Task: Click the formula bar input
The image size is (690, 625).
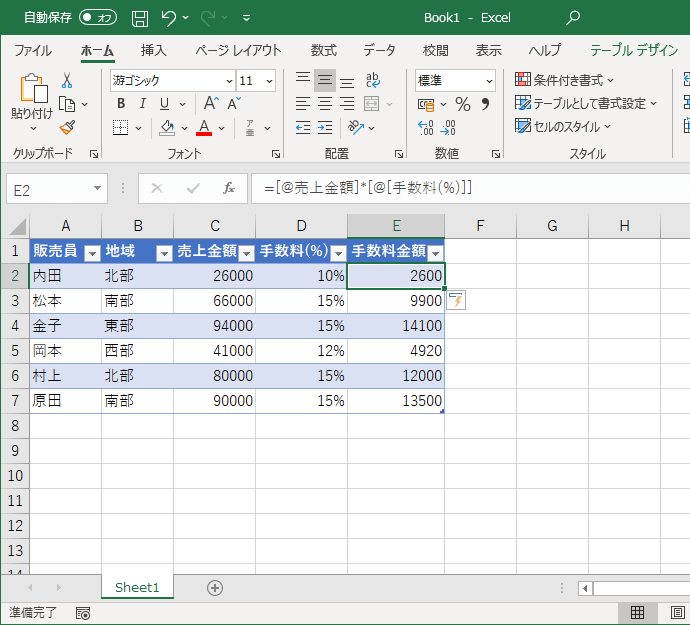Action: click(470, 188)
